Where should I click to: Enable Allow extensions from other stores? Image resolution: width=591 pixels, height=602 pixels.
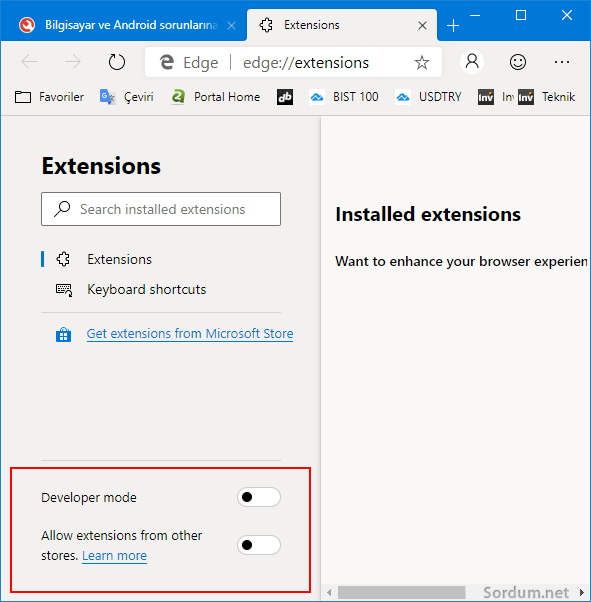[259, 545]
